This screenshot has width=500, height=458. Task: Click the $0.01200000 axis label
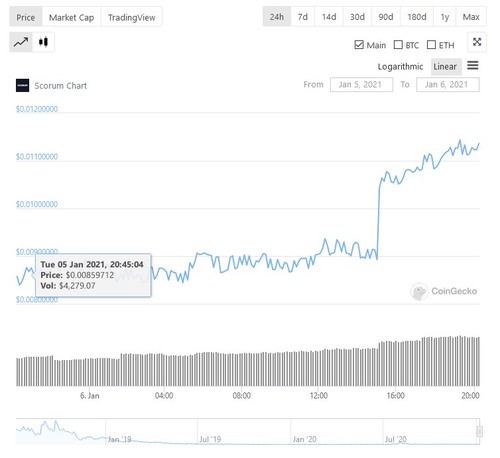[37, 109]
